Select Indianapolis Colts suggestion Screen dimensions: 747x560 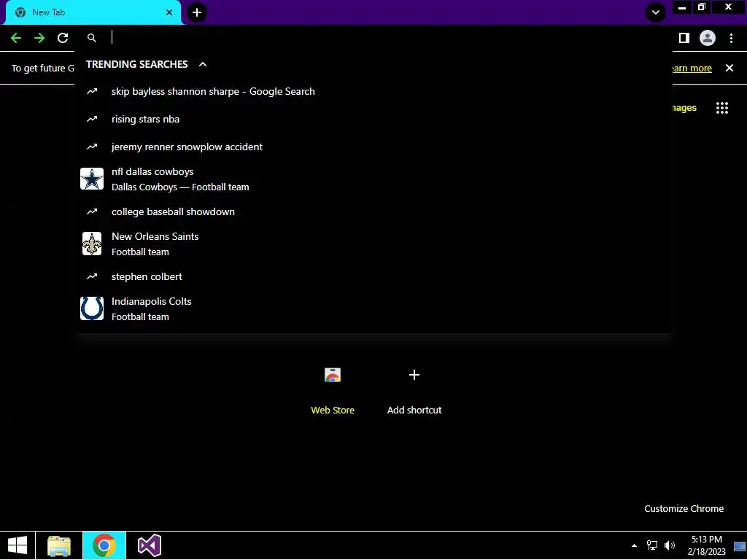click(x=373, y=308)
